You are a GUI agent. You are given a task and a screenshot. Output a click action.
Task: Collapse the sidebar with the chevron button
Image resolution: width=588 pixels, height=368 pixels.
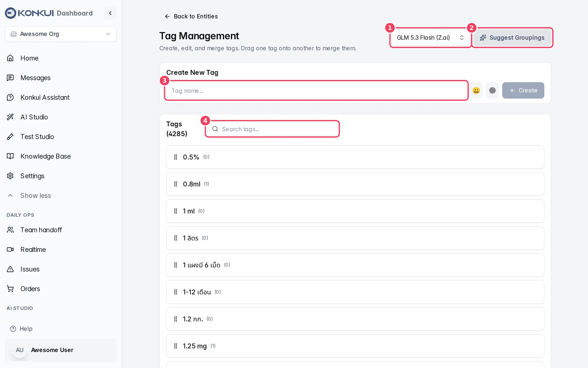tap(110, 13)
